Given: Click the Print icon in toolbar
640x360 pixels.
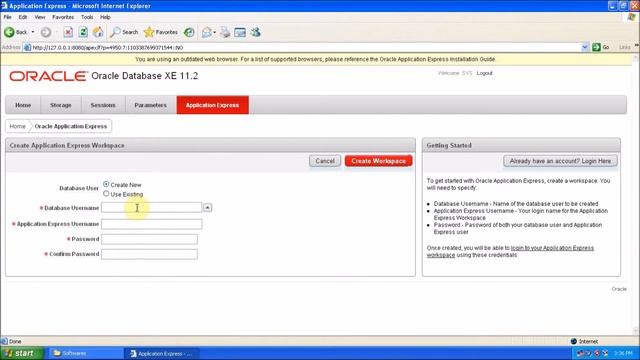Looking at the screenshot, I should click(225, 32).
